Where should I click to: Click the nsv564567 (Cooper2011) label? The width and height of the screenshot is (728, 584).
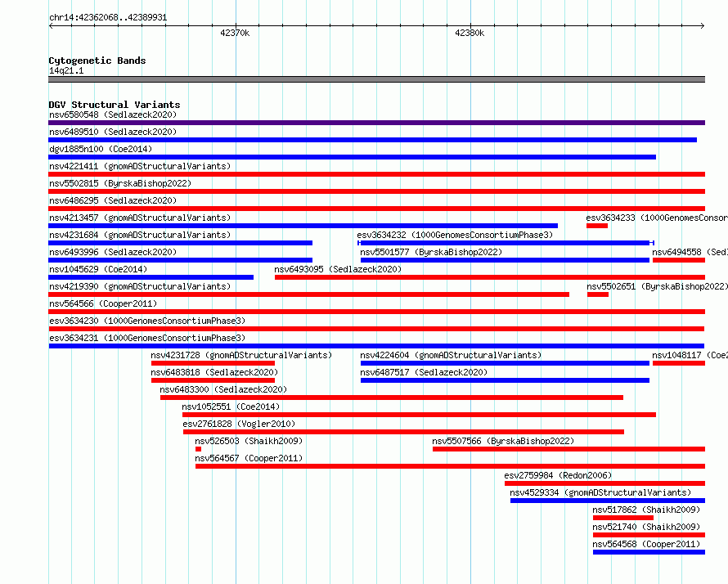tap(249, 458)
